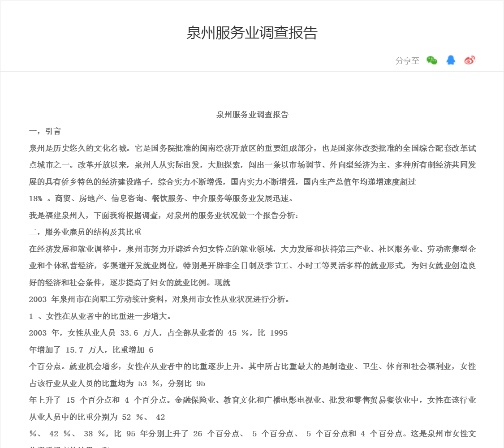504x448 pixels.
Task: Select the centered document heading 泉州服务业调查报告
Action: 252,115
